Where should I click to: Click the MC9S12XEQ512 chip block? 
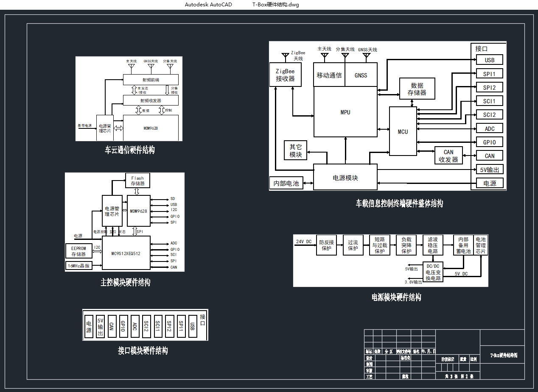pyautogui.click(x=126, y=253)
